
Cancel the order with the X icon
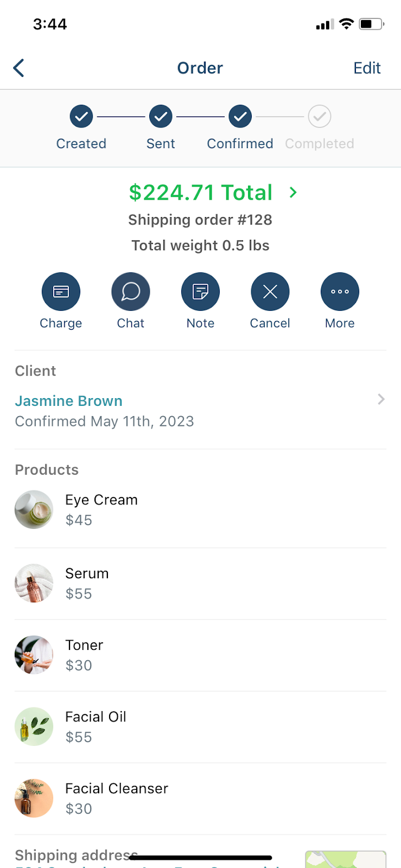coord(270,292)
